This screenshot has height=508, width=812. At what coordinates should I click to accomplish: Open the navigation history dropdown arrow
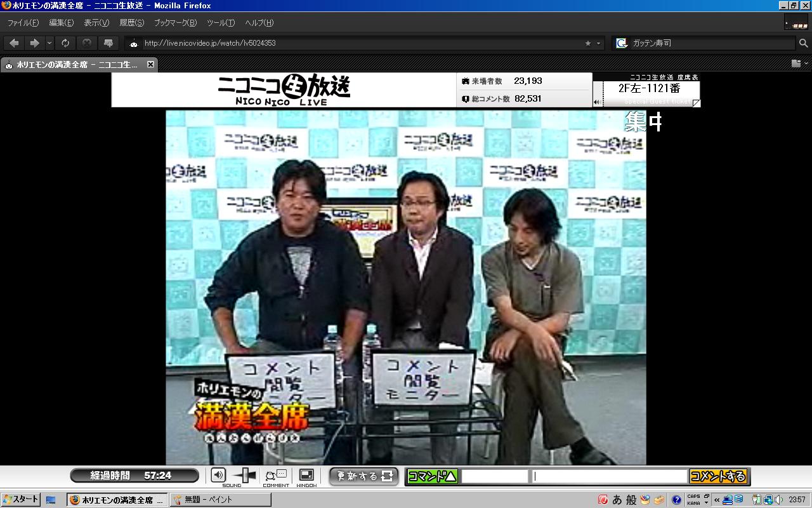tap(49, 43)
